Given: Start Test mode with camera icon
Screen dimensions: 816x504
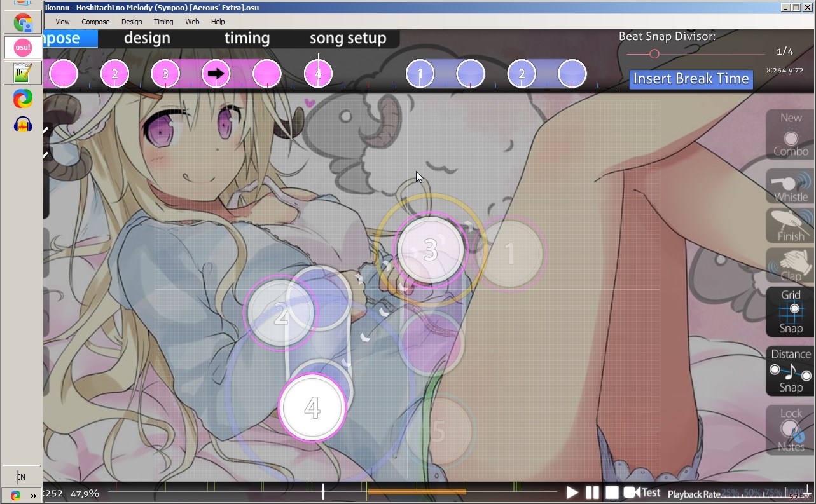Looking at the screenshot, I should coord(642,493).
